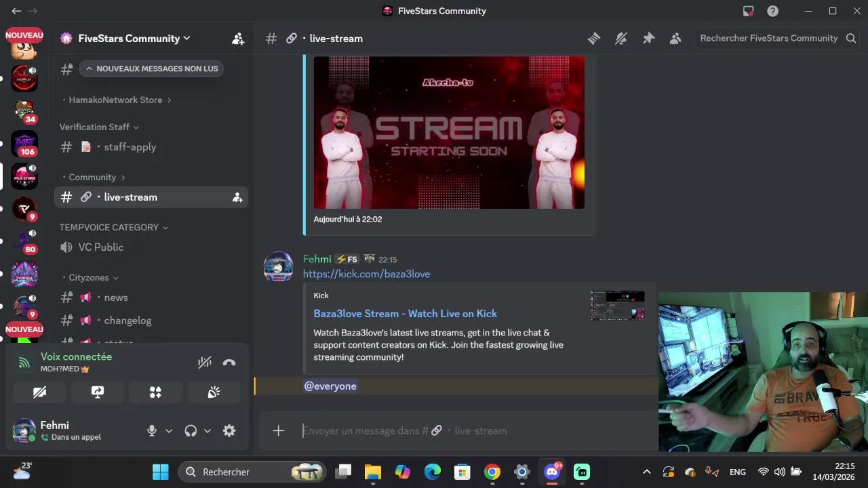Open the Help question mark icon
Viewport: 868px width, 488px height.
[x=772, y=11]
